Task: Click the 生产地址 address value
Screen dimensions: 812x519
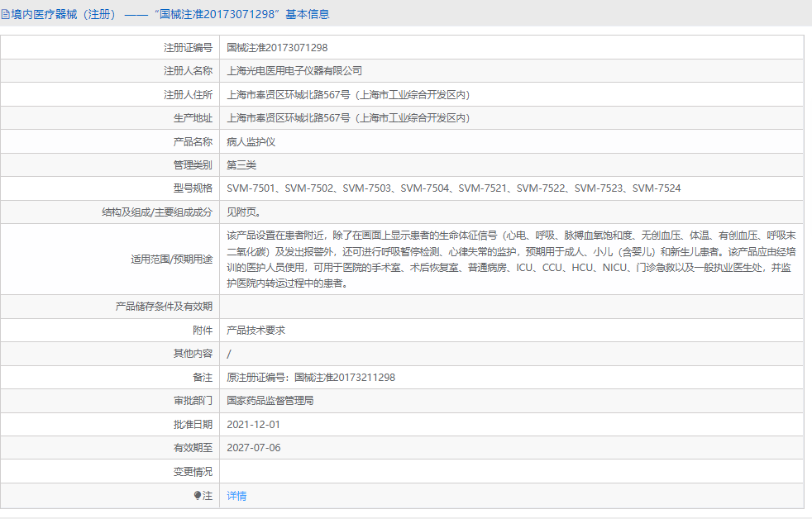Action: 348,118
